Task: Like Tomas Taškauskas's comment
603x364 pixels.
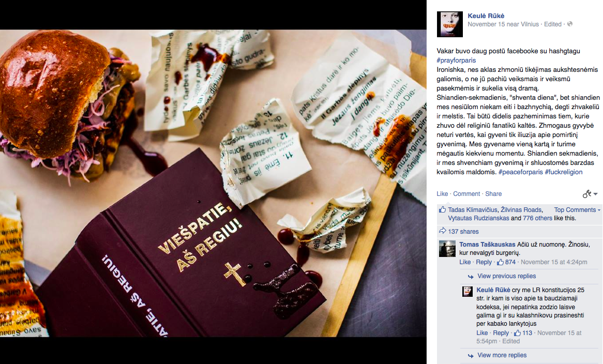Action: tap(465, 262)
